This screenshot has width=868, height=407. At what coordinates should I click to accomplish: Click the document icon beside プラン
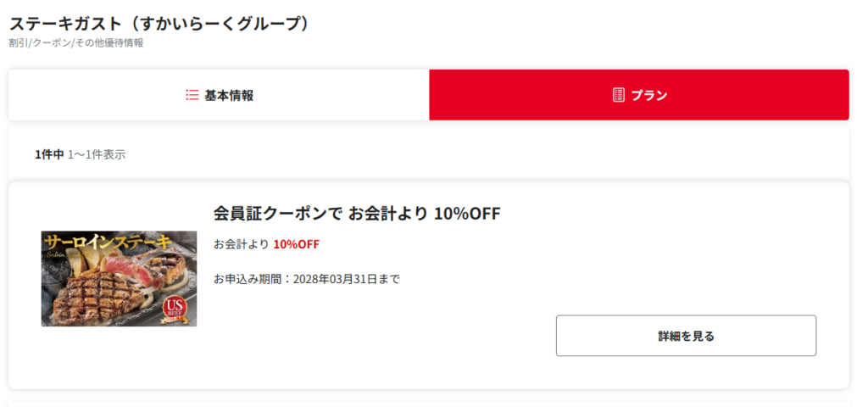click(x=619, y=95)
